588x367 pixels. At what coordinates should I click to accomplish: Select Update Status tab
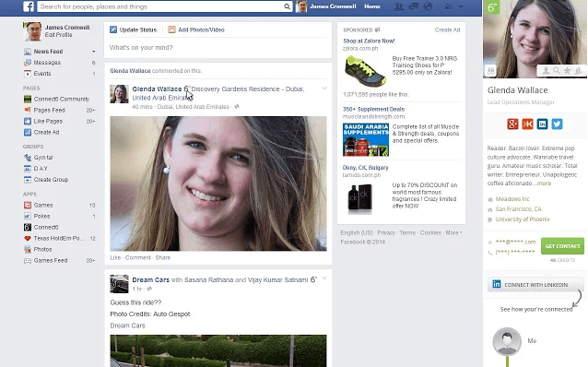(133, 30)
